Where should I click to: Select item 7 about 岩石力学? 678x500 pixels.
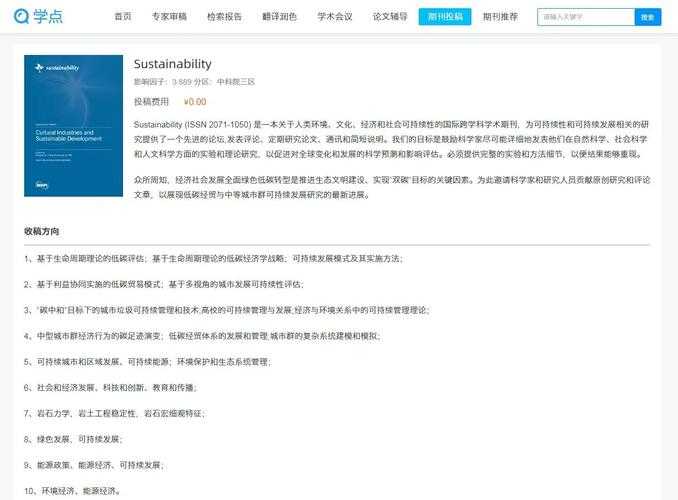click(115, 413)
